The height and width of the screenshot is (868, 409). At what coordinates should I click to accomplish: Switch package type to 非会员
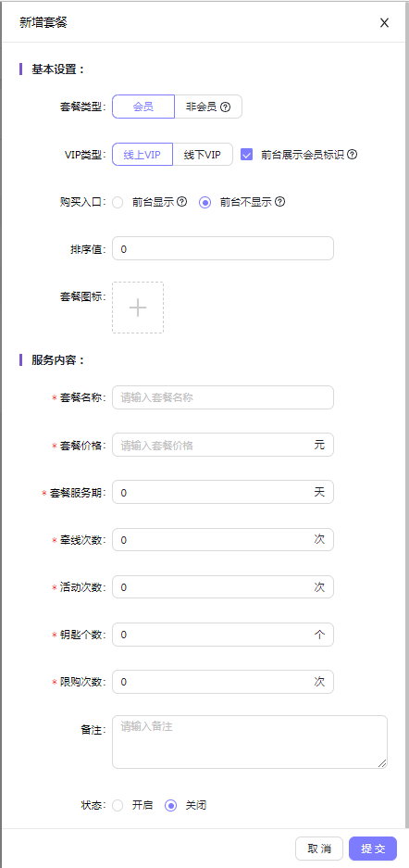208,107
